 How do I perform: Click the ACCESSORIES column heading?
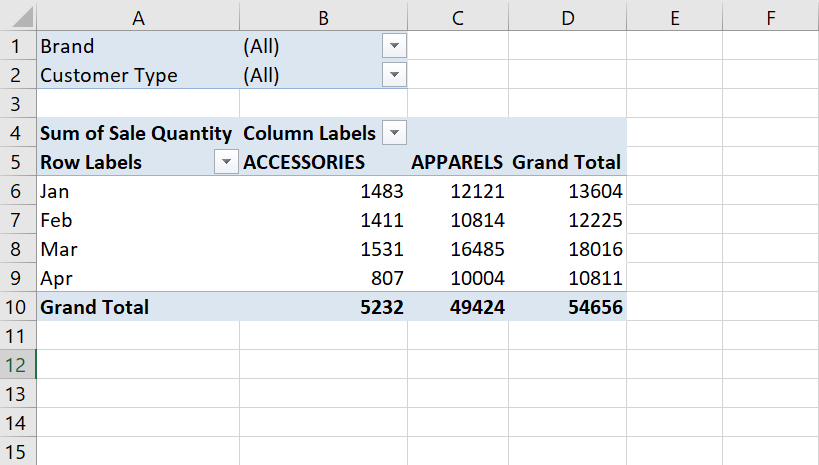(x=323, y=162)
